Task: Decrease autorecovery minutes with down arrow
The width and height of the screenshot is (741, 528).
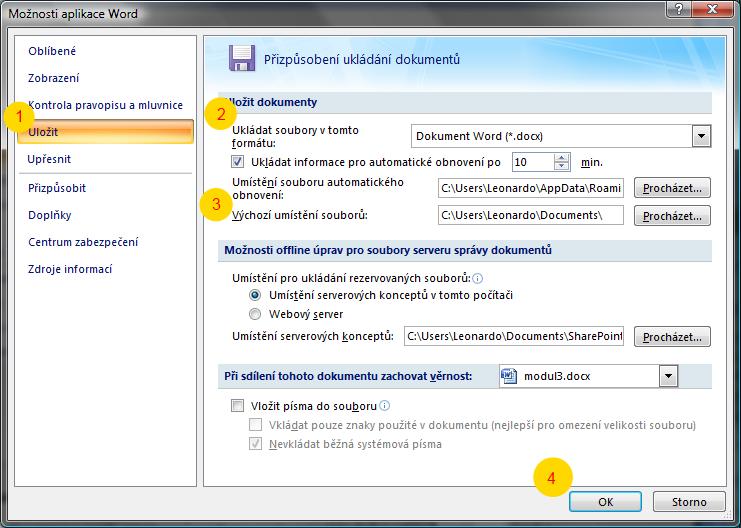Action: [x=561, y=166]
